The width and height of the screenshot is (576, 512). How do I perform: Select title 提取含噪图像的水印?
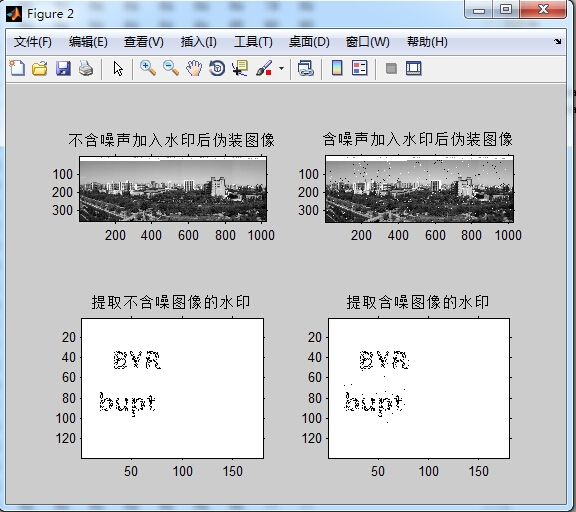(x=418, y=302)
